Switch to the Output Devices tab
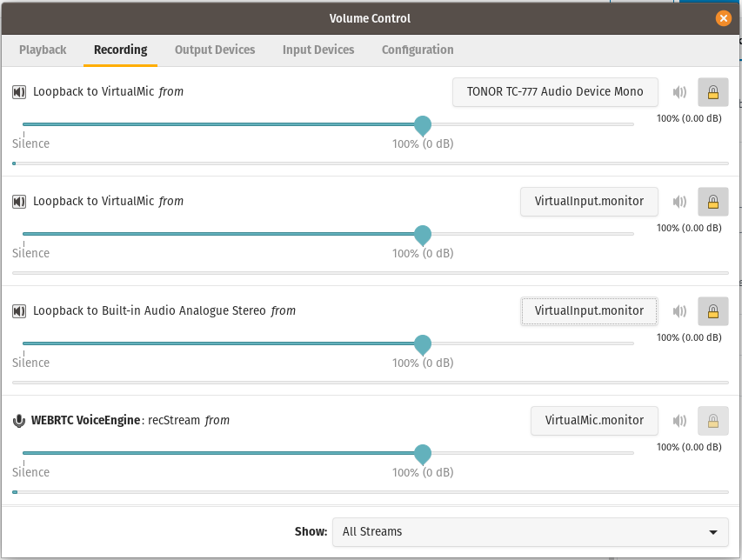This screenshot has height=560, width=742. pos(215,50)
